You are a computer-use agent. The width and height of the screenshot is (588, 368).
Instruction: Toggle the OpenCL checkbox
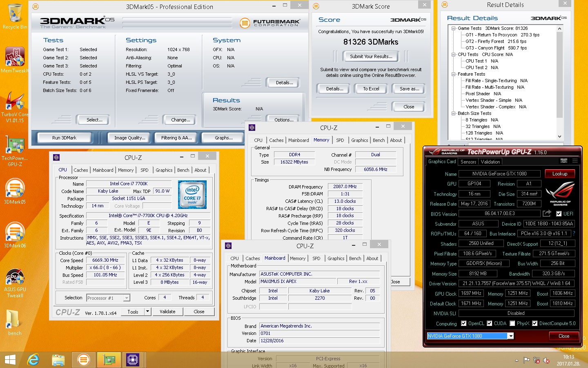click(x=463, y=323)
